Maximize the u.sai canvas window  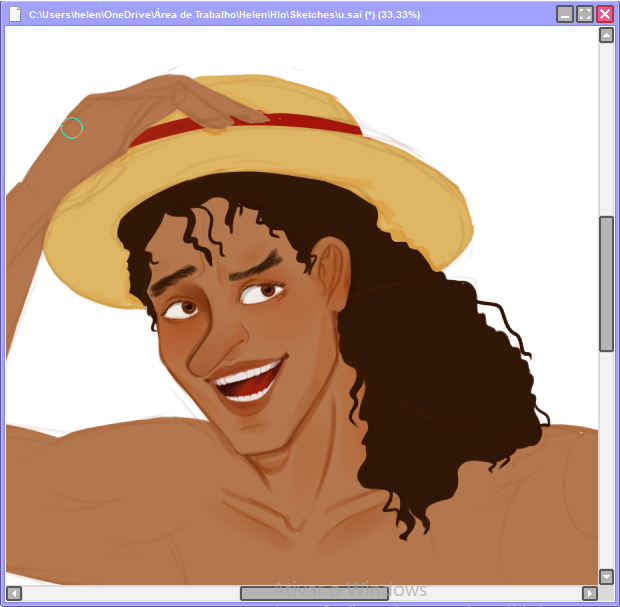coord(585,14)
